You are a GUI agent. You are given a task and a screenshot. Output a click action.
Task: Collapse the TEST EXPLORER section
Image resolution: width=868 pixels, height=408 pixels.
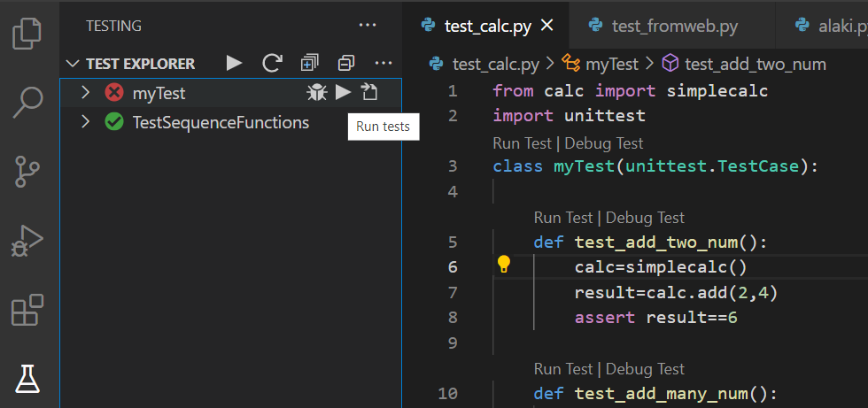(73, 64)
